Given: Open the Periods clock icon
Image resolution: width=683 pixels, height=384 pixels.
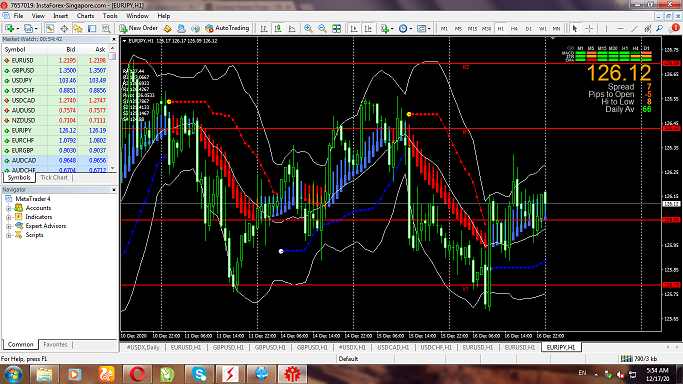Looking at the screenshot, I should pos(403,28).
